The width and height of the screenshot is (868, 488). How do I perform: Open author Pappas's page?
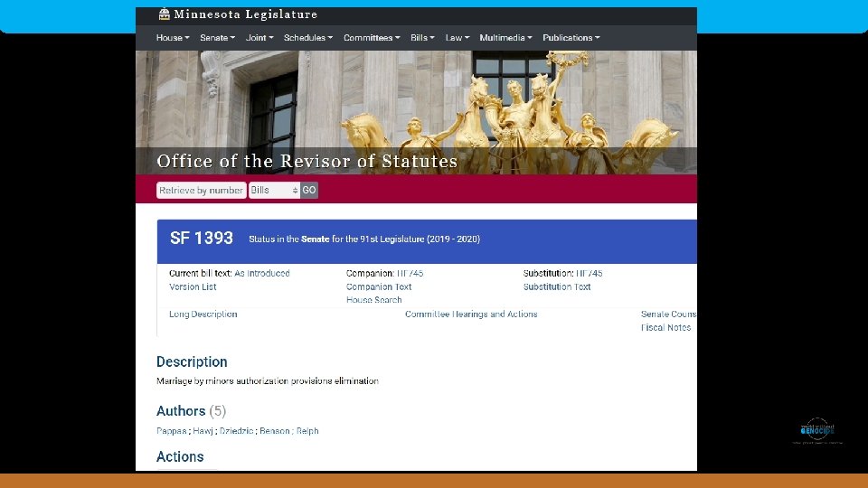172,431
